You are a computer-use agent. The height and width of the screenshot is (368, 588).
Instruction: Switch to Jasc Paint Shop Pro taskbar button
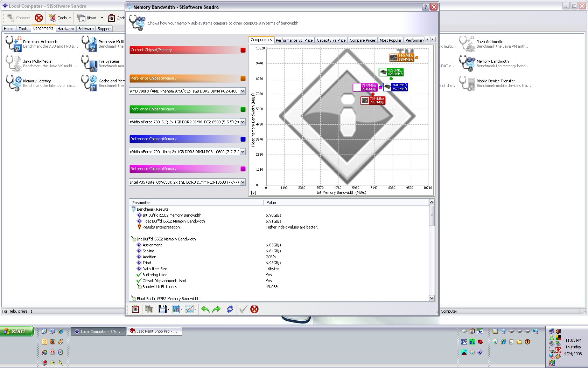coord(154,331)
